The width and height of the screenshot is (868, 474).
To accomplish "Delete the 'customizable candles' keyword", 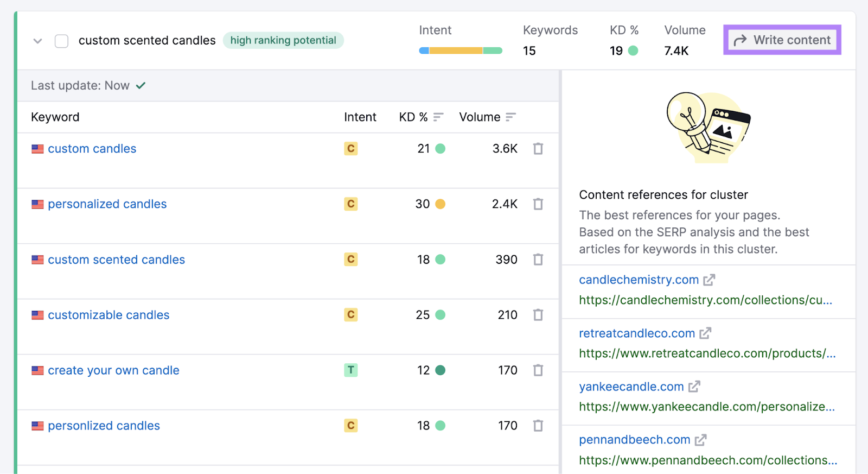I will click(538, 315).
